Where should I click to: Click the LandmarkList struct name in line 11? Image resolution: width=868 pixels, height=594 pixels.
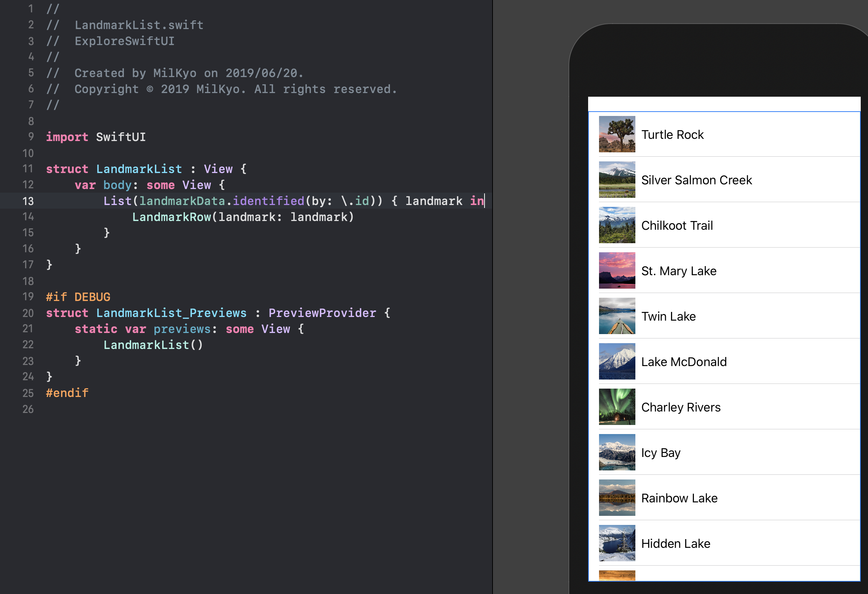(x=139, y=169)
